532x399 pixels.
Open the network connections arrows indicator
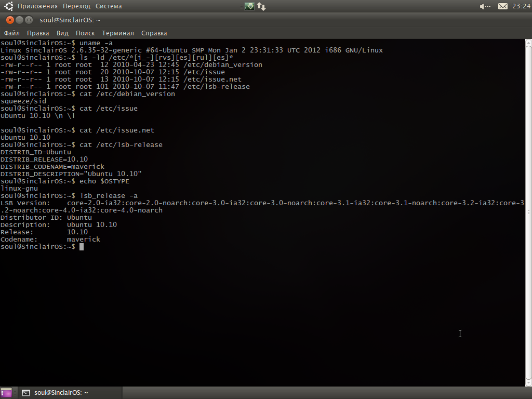pyautogui.click(x=261, y=6)
